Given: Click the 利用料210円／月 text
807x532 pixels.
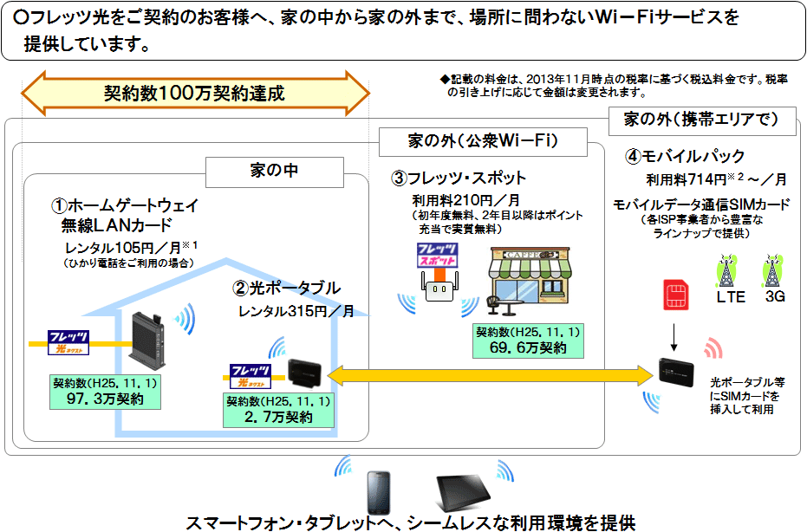Looking at the screenshot, I should click(465, 200).
